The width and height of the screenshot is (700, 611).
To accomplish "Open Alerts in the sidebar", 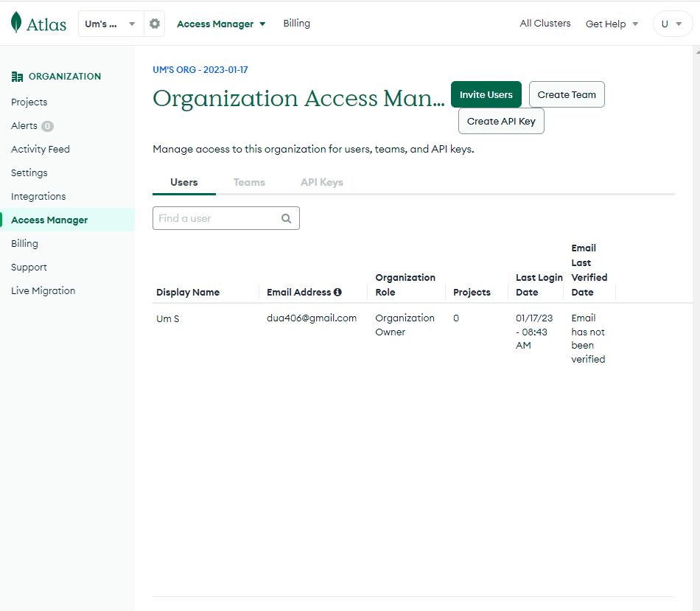I will (x=24, y=126).
